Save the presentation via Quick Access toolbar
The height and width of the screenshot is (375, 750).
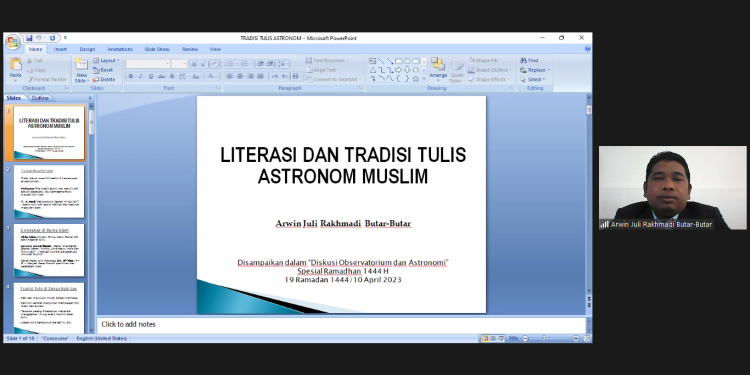coord(30,38)
